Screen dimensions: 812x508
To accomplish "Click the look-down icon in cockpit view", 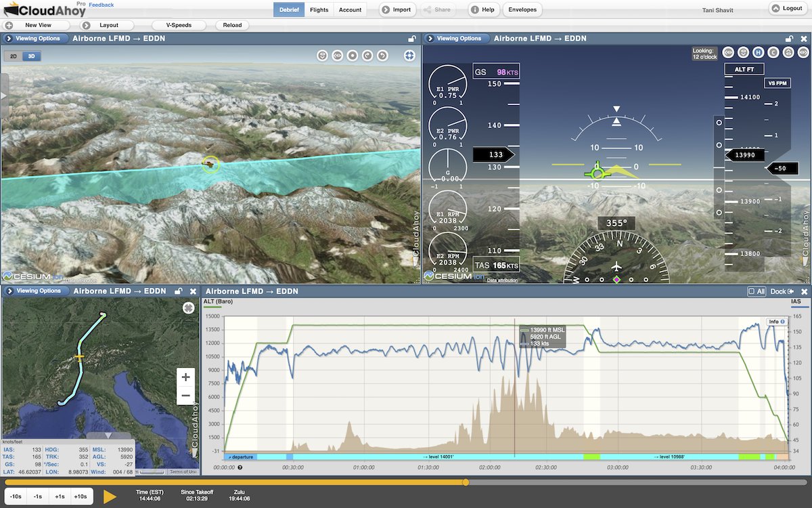I will click(x=743, y=52).
